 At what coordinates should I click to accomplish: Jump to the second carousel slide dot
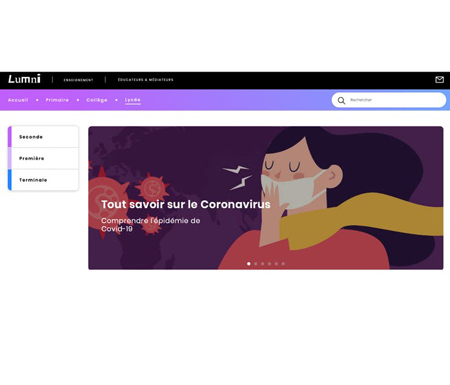(x=256, y=264)
